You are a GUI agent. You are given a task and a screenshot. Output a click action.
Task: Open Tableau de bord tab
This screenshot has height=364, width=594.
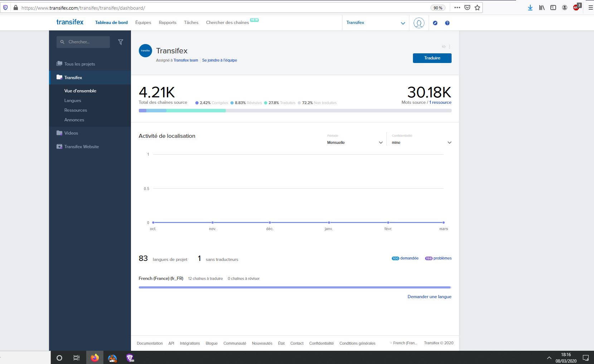[111, 23]
